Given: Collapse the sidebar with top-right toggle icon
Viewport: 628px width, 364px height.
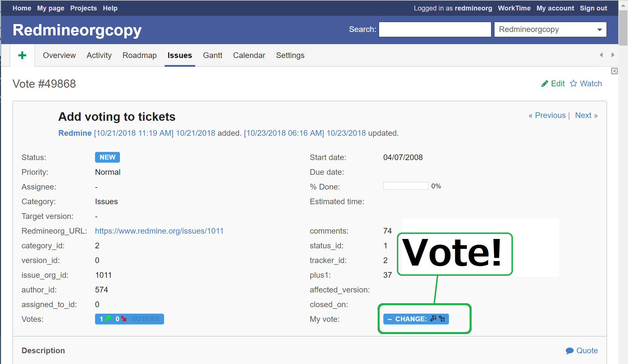Looking at the screenshot, I should pyautogui.click(x=614, y=71).
